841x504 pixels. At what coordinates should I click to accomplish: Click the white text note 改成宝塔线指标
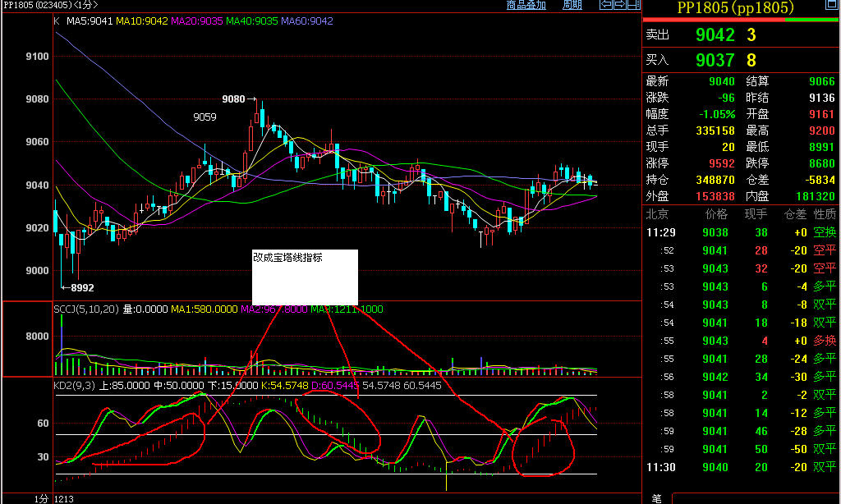287,257
